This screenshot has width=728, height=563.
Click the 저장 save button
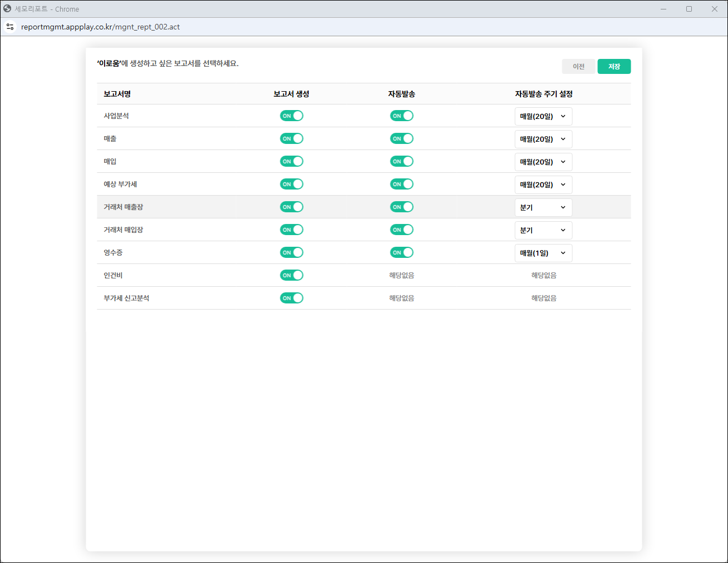pyautogui.click(x=614, y=67)
